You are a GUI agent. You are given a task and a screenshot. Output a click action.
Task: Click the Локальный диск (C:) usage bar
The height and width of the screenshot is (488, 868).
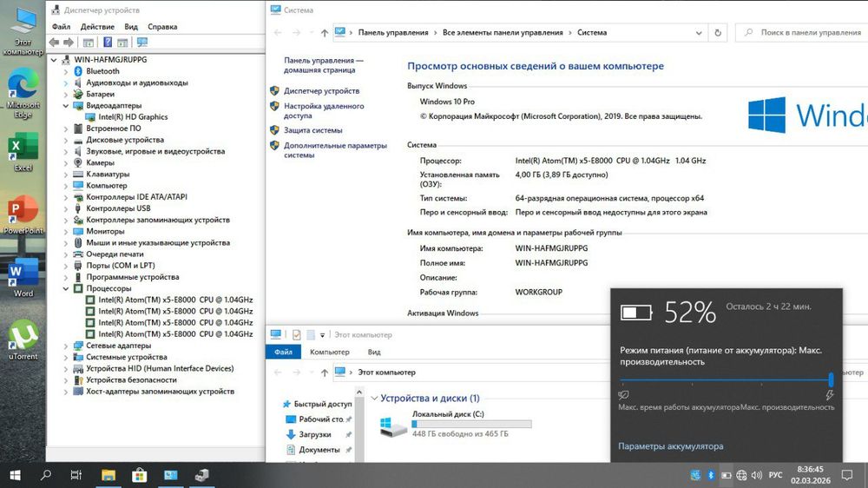pos(471,425)
